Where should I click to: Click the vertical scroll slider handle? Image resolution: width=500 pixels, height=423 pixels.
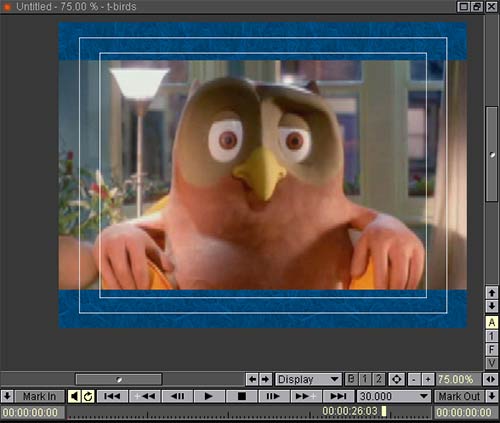(x=492, y=155)
